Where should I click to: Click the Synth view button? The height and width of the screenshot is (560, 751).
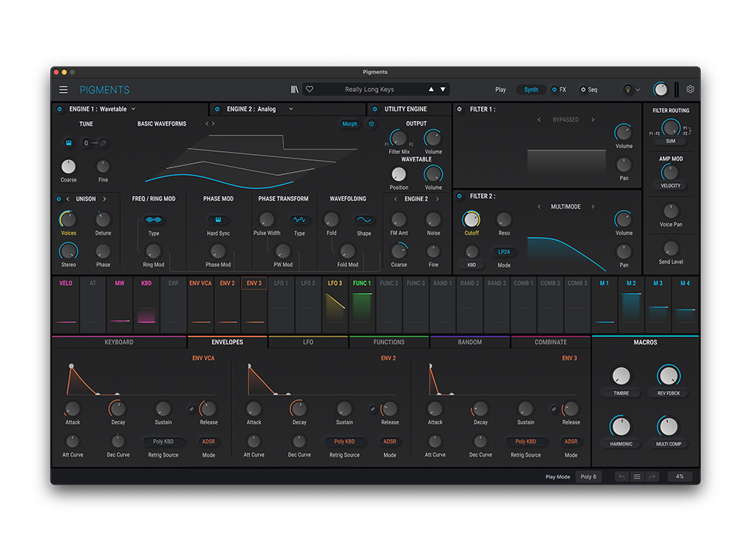tap(531, 90)
